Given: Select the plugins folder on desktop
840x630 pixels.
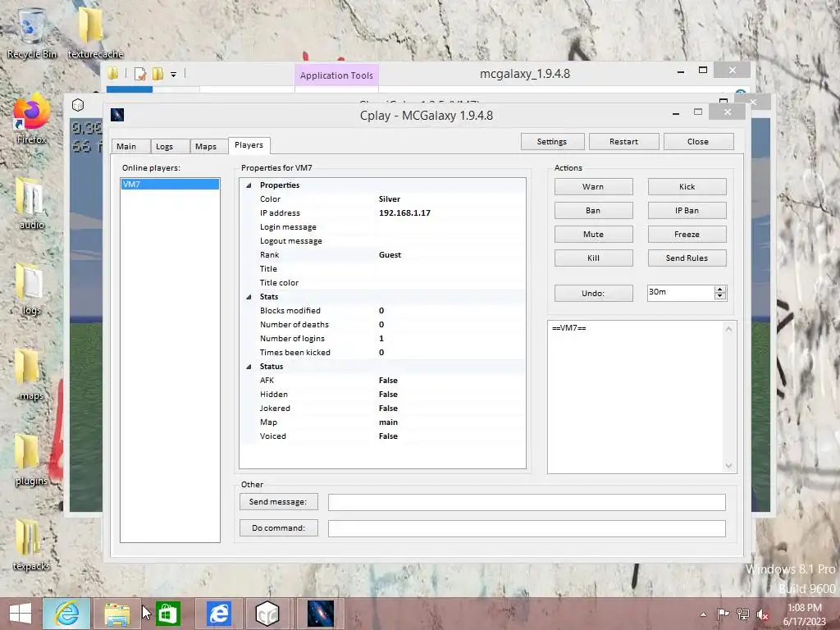Looking at the screenshot, I should tap(32, 461).
